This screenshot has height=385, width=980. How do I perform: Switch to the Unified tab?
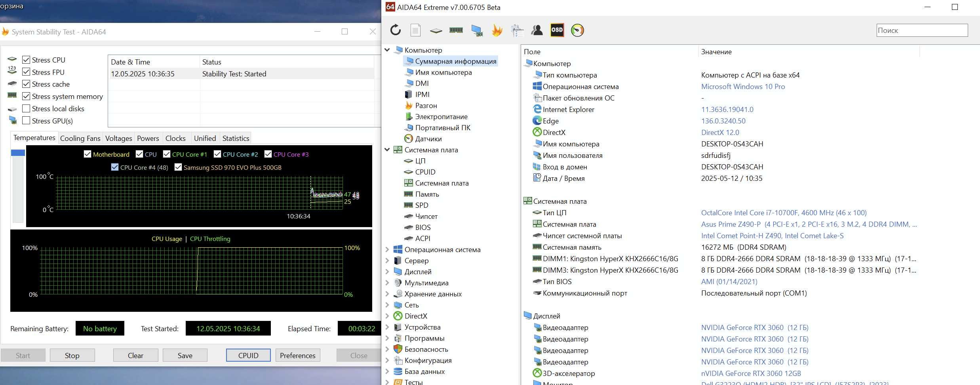205,138
